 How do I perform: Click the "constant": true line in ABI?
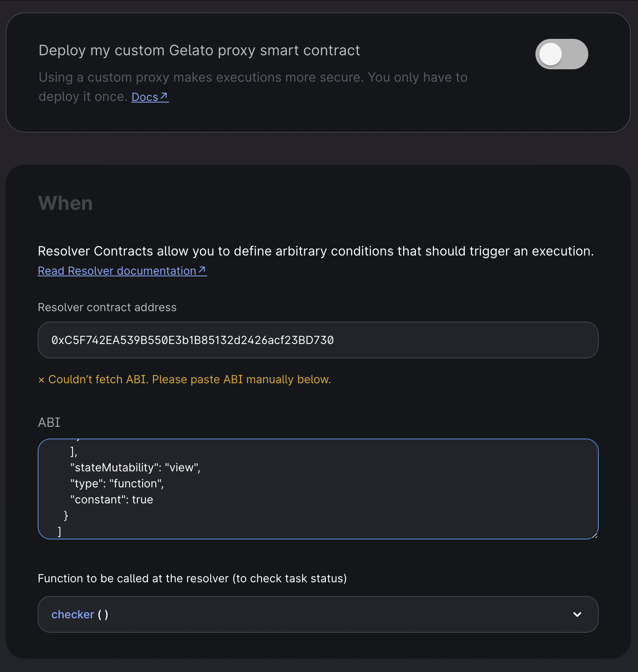[x=112, y=499]
